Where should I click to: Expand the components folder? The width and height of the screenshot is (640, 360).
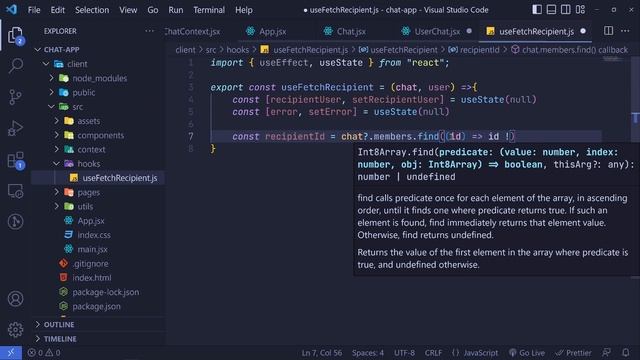tap(57, 135)
